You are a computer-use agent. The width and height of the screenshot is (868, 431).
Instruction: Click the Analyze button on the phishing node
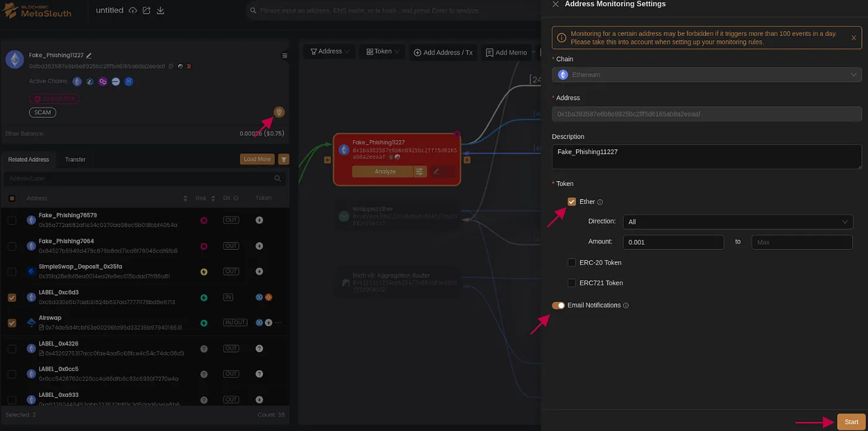(384, 171)
